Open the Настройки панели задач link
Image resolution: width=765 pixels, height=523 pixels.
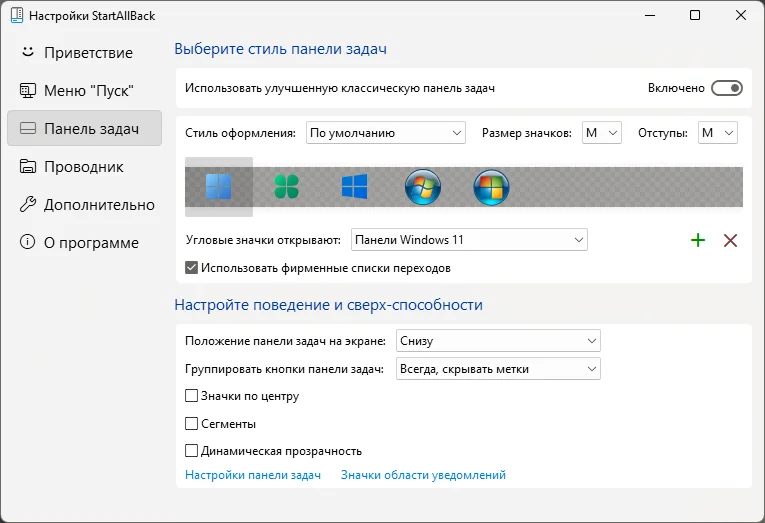(253, 475)
